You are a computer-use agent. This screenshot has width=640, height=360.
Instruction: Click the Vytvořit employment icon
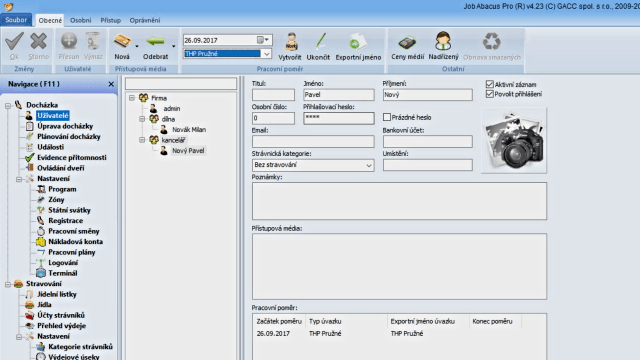[x=291, y=42]
